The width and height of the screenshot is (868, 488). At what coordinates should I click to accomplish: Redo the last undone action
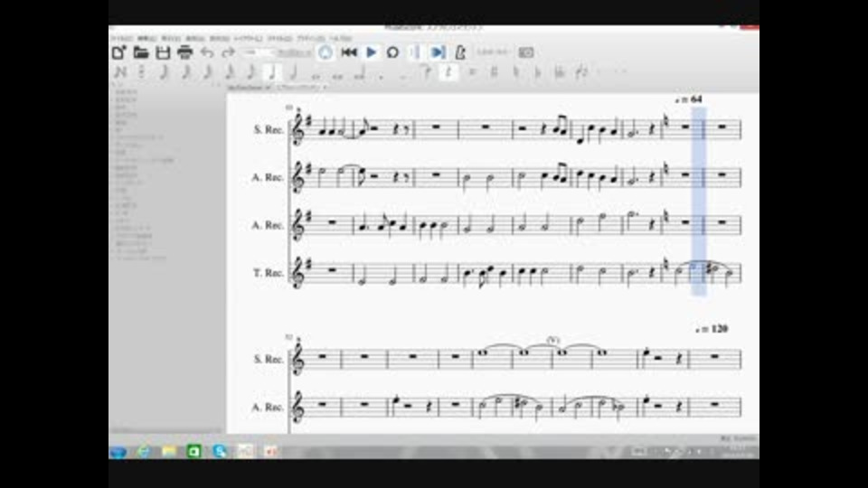coord(228,52)
